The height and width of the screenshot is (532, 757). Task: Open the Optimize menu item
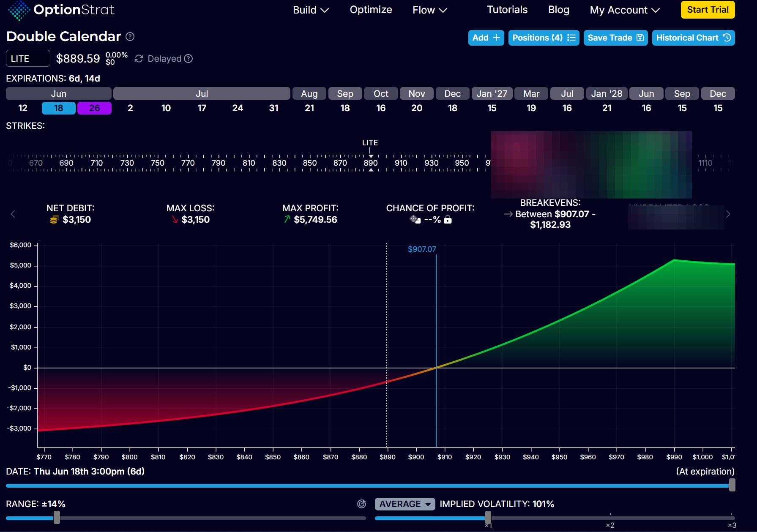(371, 10)
